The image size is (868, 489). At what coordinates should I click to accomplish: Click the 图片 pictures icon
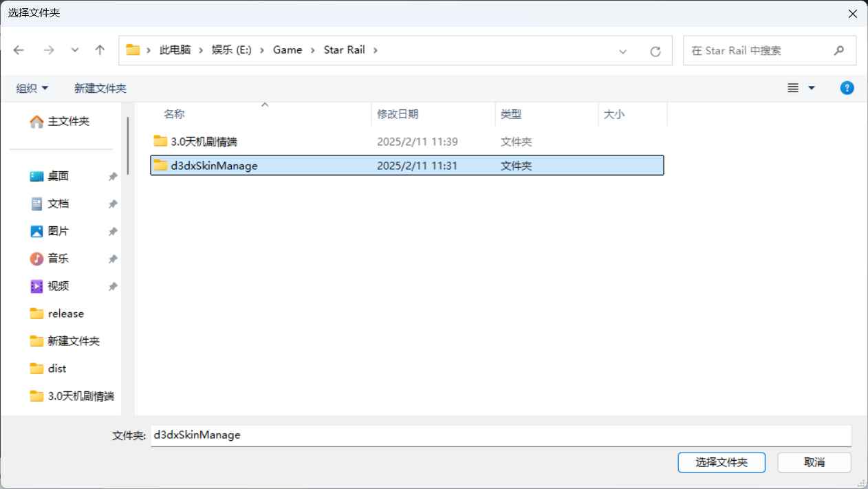(x=36, y=231)
